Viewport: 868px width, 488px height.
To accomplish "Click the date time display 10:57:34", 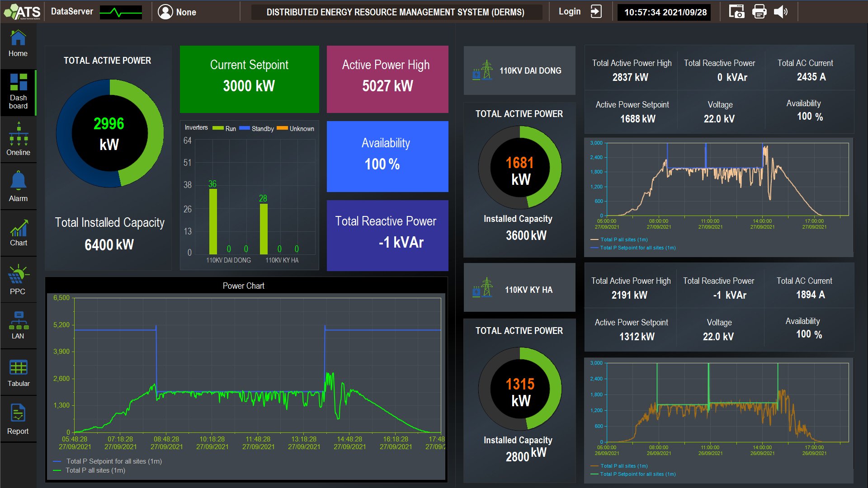I will click(x=665, y=12).
